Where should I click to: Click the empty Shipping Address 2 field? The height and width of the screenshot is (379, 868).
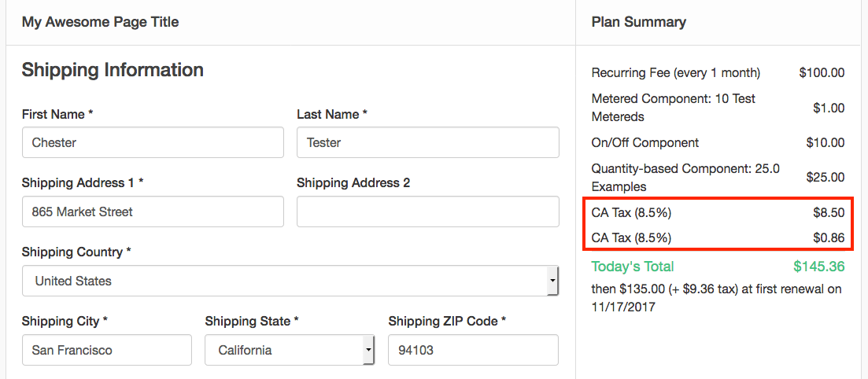(427, 212)
